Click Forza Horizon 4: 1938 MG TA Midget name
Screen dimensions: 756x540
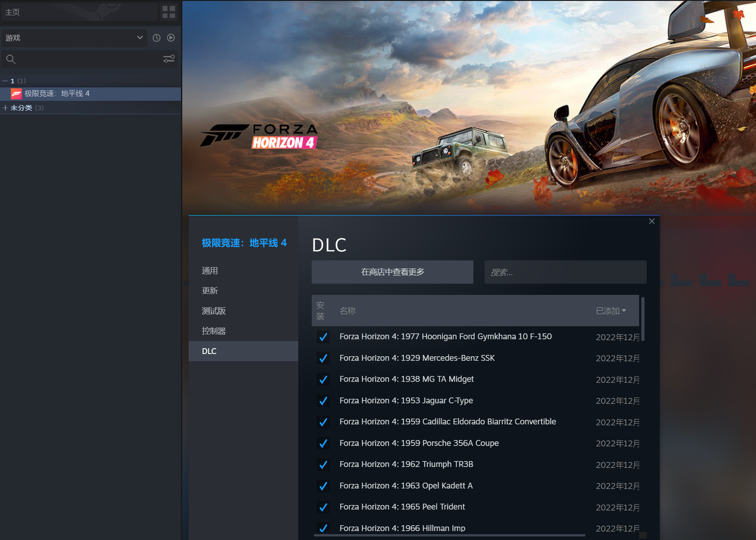pyautogui.click(x=407, y=379)
